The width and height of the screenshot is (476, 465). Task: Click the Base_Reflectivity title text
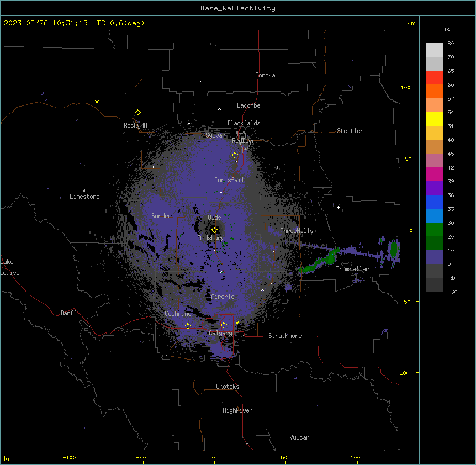(x=238, y=8)
